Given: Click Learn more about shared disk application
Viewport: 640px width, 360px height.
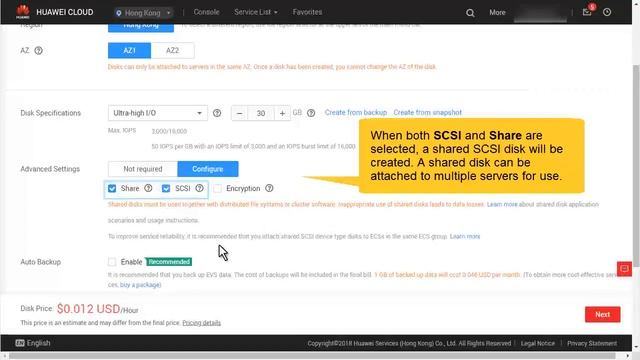Looking at the screenshot, I should click(502, 204).
